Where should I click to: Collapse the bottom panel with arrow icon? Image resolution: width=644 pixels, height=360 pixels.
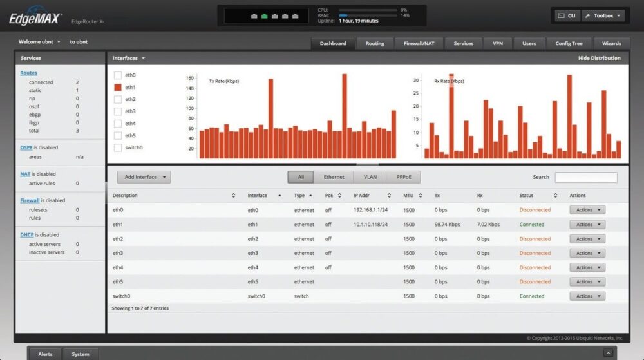(607, 353)
